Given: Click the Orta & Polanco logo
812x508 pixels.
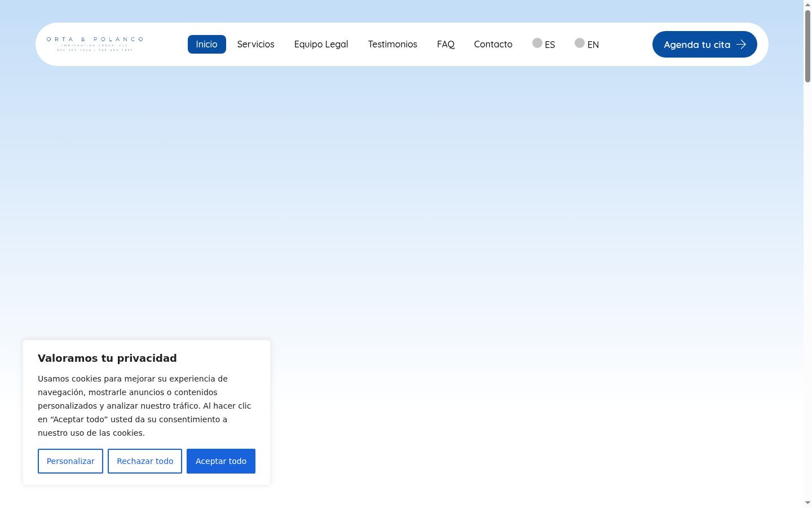Looking at the screenshot, I should (95, 44).
